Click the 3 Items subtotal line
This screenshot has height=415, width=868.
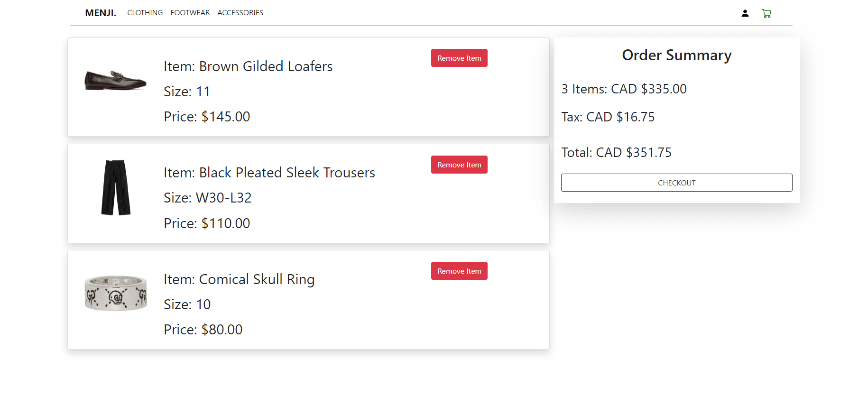click(624, 89)
